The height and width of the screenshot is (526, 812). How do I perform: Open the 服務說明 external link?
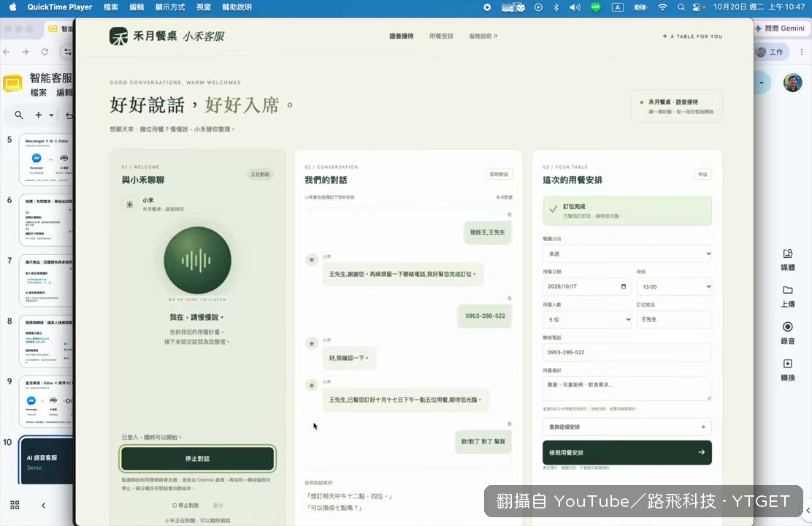pos(483,37)
